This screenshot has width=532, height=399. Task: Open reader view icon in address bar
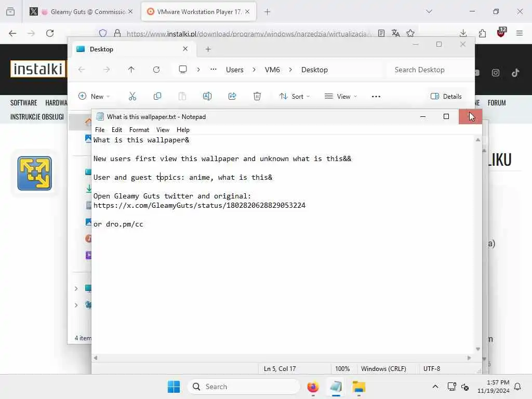pyautogui.click(x=381, y=33)
